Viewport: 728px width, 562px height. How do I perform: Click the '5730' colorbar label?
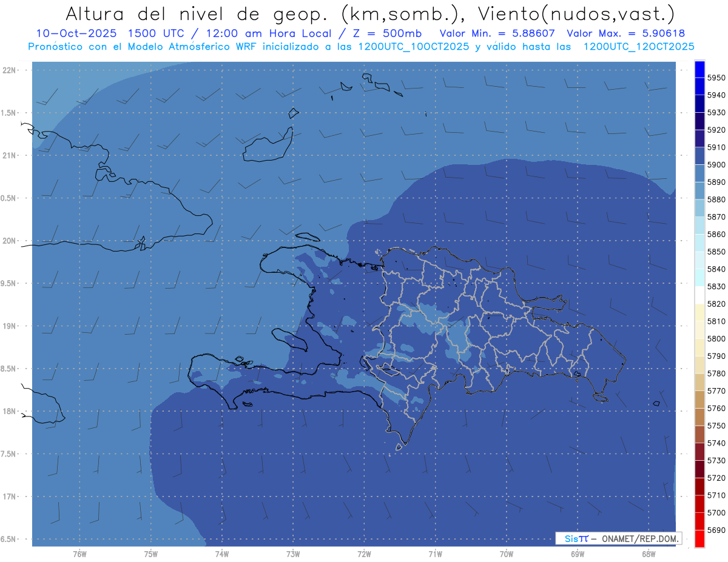tap(716, 460)
